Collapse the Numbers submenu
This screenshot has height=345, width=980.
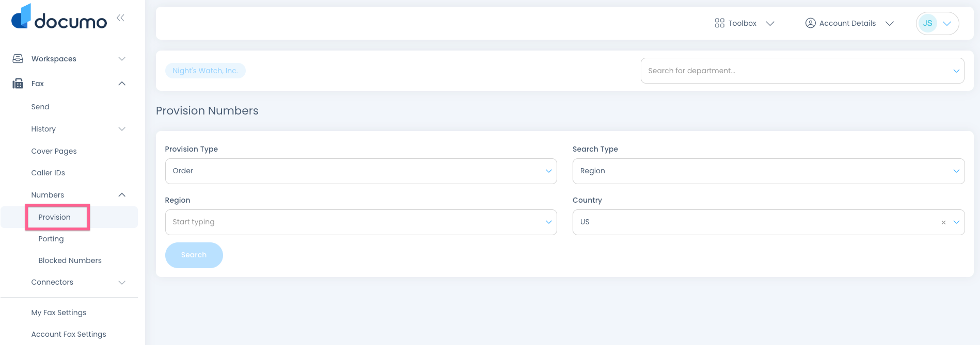coord(122,195)
